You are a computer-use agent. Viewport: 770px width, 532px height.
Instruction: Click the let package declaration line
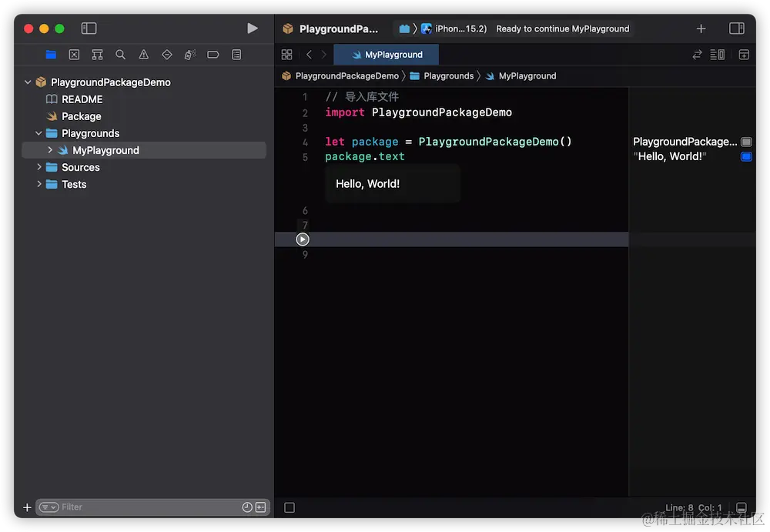click(448, 142)
